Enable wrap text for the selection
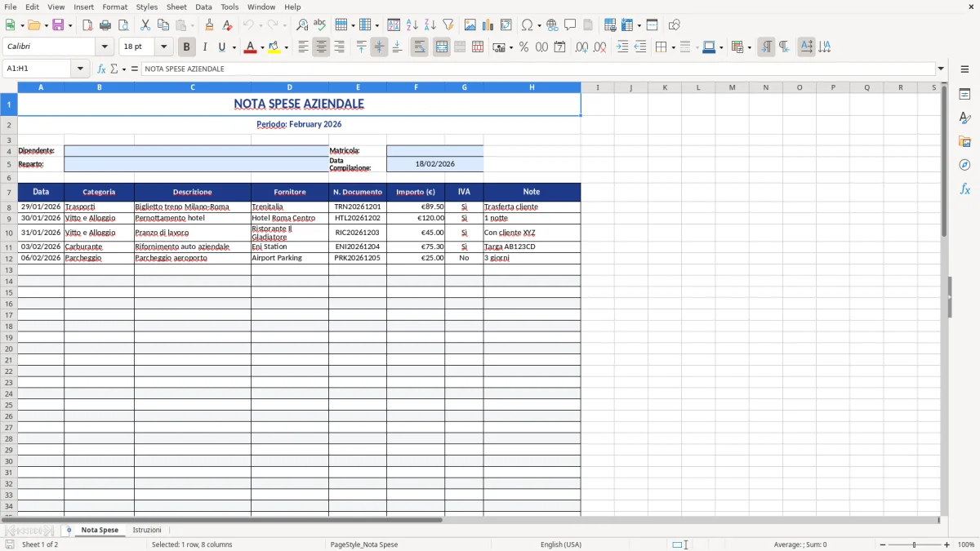980x551 pixels. [418, 47]
